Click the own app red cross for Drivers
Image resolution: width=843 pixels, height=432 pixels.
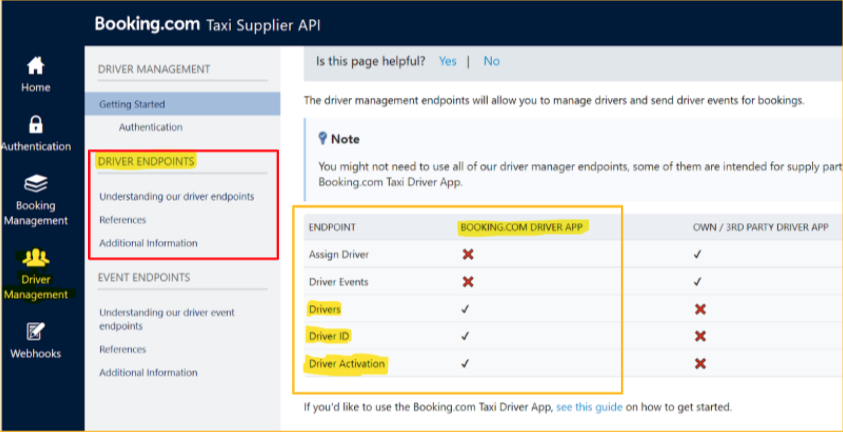coord(700,309)
